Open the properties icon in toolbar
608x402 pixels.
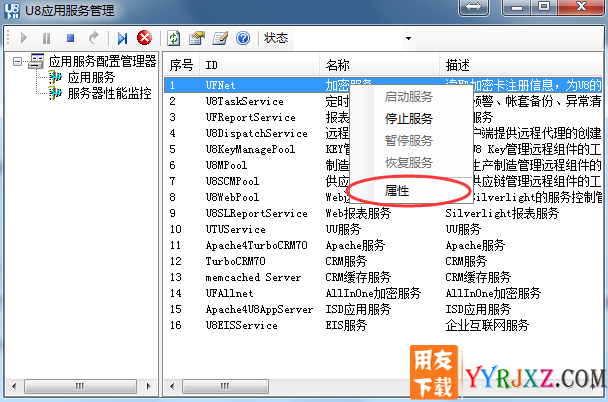[x=197, y=38]
